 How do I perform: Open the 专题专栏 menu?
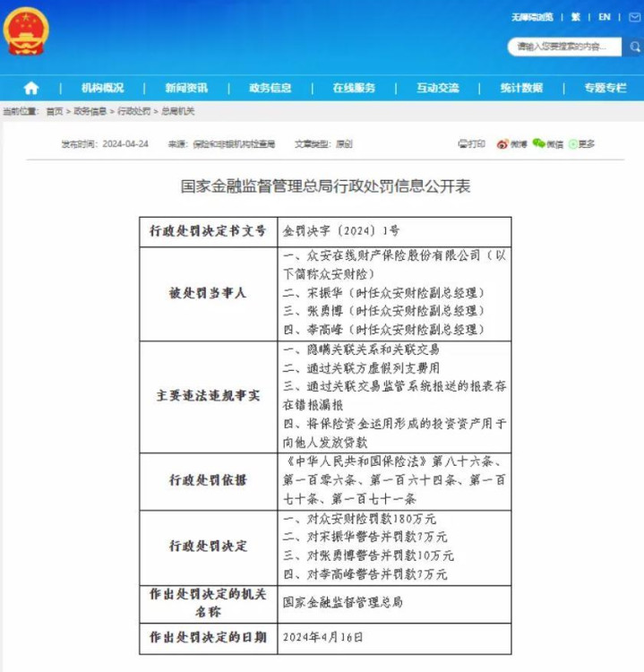(605, 89)
